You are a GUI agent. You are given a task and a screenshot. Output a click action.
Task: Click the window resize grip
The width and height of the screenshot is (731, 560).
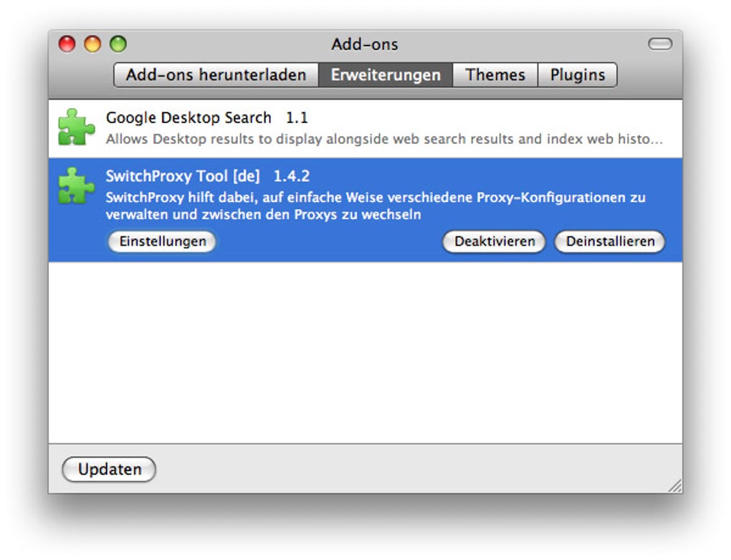pyautogui.click(x=674, y=486)
